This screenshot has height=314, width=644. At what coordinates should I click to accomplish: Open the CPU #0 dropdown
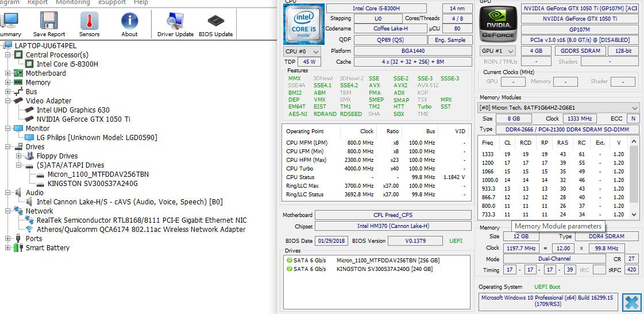coord(302,51)
